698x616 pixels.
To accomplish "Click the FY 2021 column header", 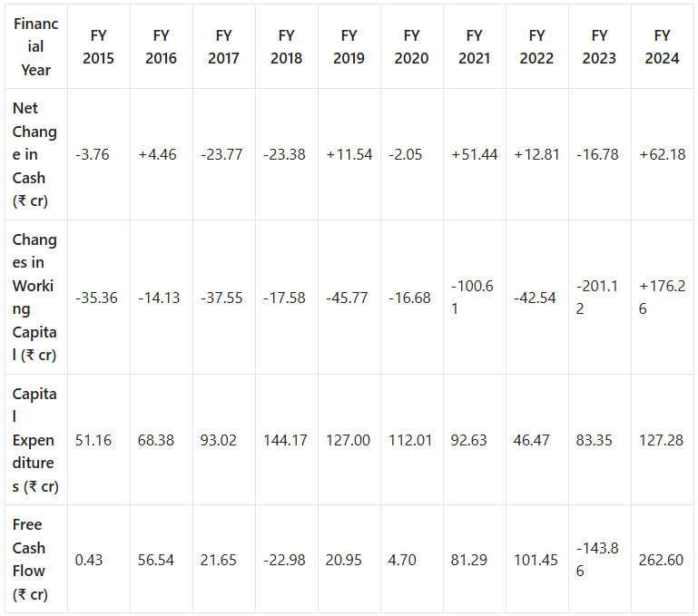I will [x=474, y=47].
